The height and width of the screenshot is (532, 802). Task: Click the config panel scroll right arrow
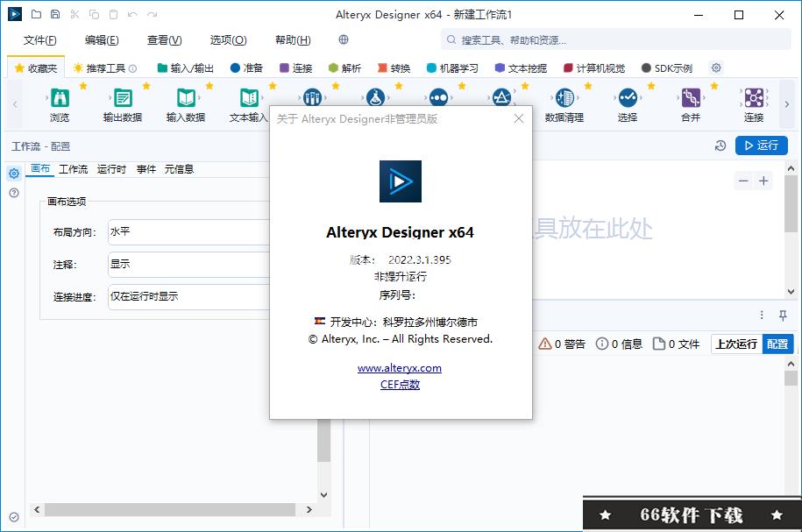pos(309,509)
